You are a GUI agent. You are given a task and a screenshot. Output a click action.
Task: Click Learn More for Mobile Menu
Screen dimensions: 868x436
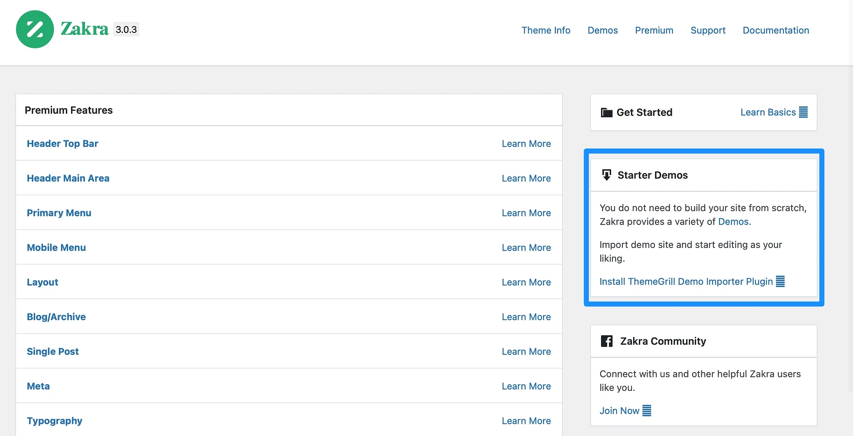point(526,248)
